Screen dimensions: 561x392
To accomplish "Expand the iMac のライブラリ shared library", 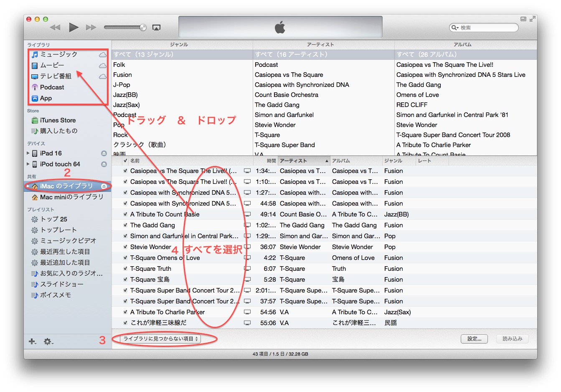I will click(28, 186).
